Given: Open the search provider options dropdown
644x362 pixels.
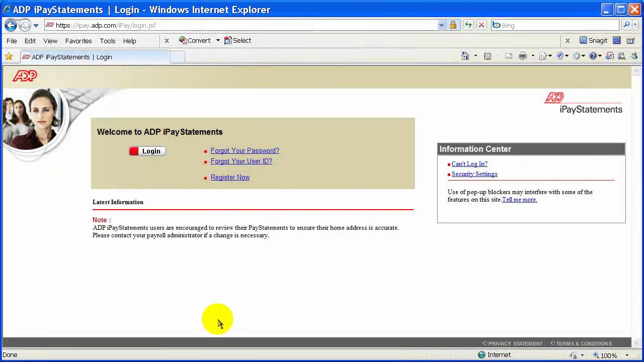Looking at the screenshot, I should pyautogui.click(x=636, y=25).
